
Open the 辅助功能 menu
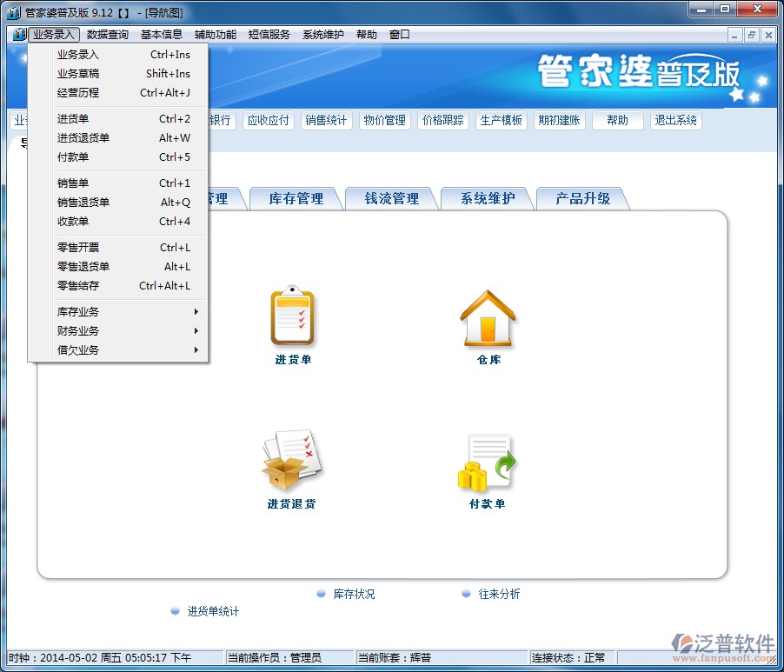pyautogui.click(x=216, y=35)
